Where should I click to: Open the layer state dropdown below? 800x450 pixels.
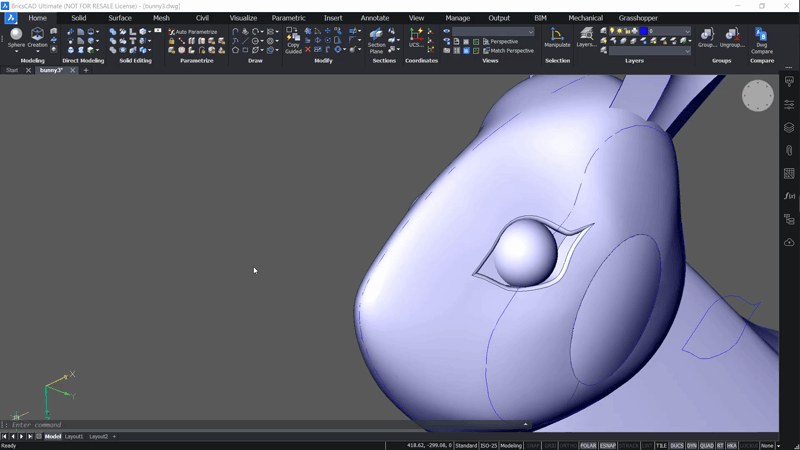[x=649, y=51]
